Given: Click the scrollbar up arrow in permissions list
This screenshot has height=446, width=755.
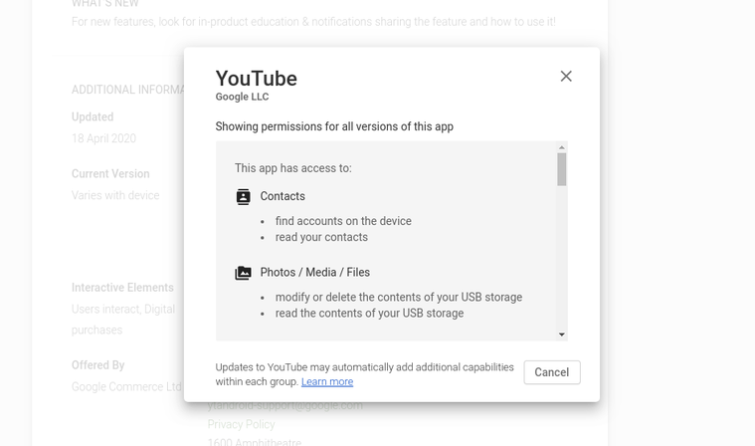Looking at the screenshot, I should [x=561, y=147].
